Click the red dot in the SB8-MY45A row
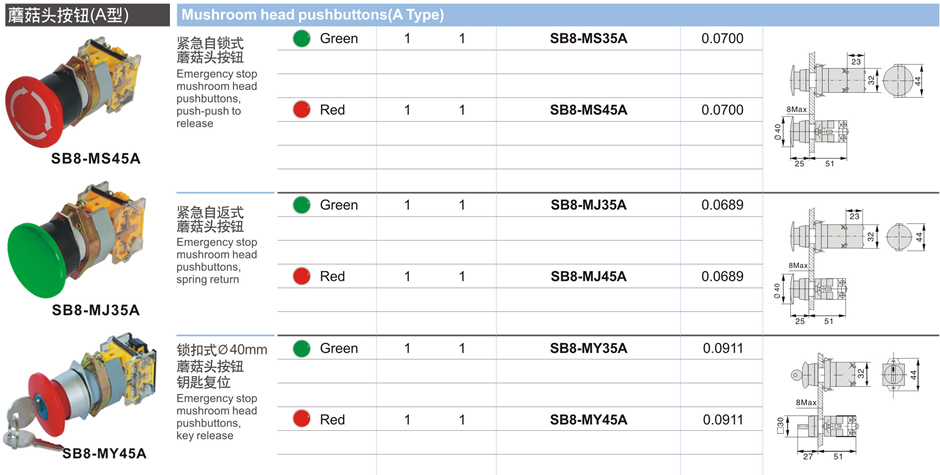This screenshot has height=475, width=940. click(x=301, y=419)
